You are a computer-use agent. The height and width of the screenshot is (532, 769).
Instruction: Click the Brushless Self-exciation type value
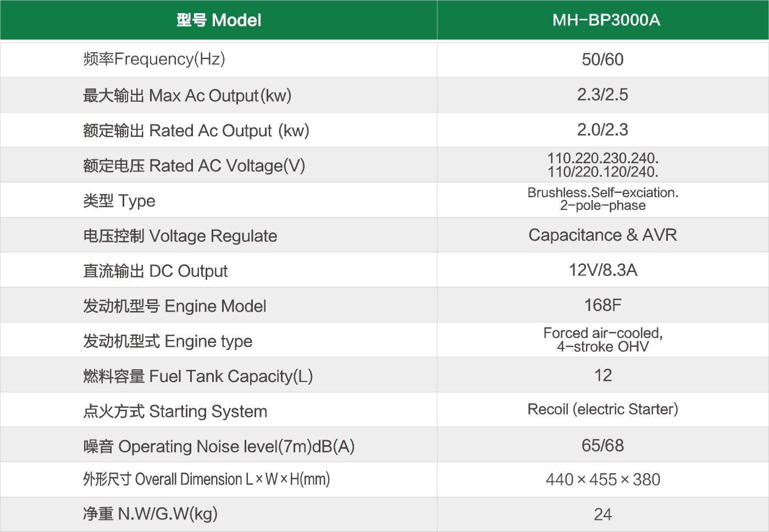coord(602,199)
